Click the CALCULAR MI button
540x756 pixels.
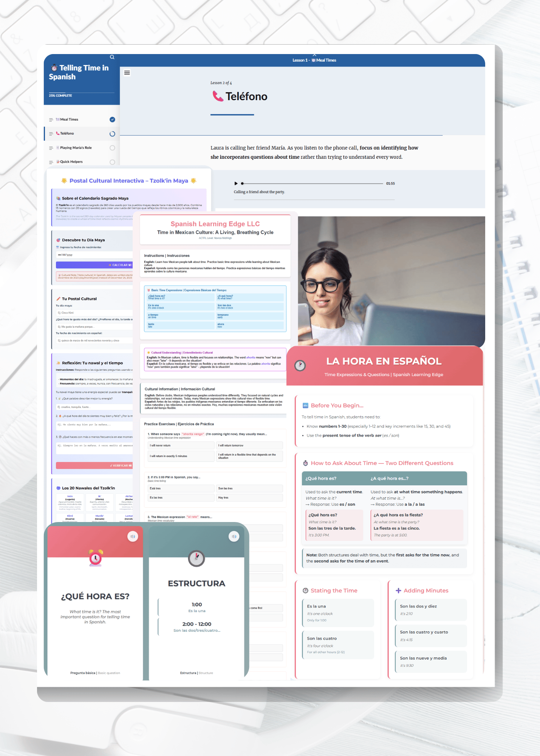pos(94,265)
